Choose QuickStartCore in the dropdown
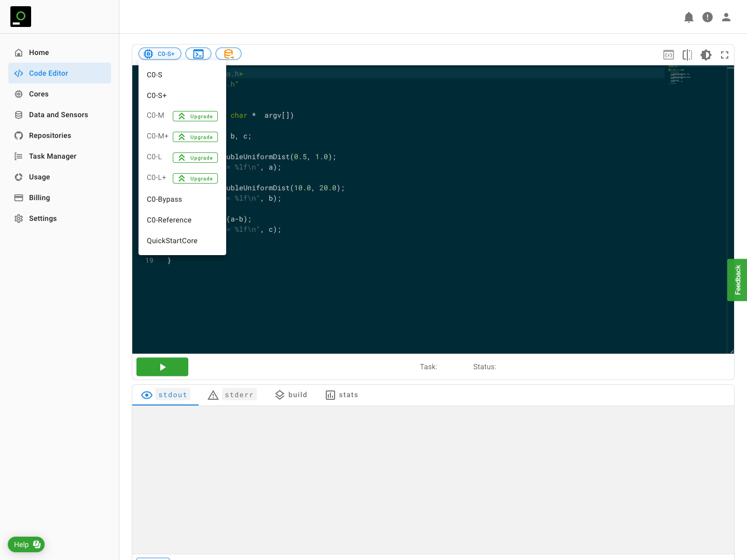The width and height of the screenshot is (747, 560). (x=172, y=241)
